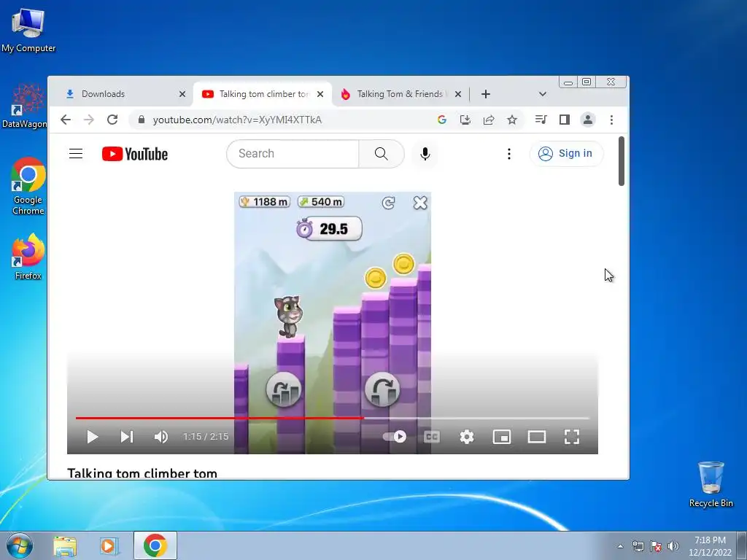Click the 1:15 / 2:15 time display

tap(206, 437)
